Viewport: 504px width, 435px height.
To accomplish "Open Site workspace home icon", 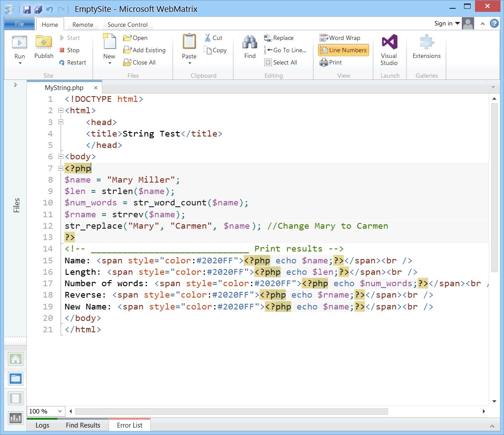I will [15, 359].
